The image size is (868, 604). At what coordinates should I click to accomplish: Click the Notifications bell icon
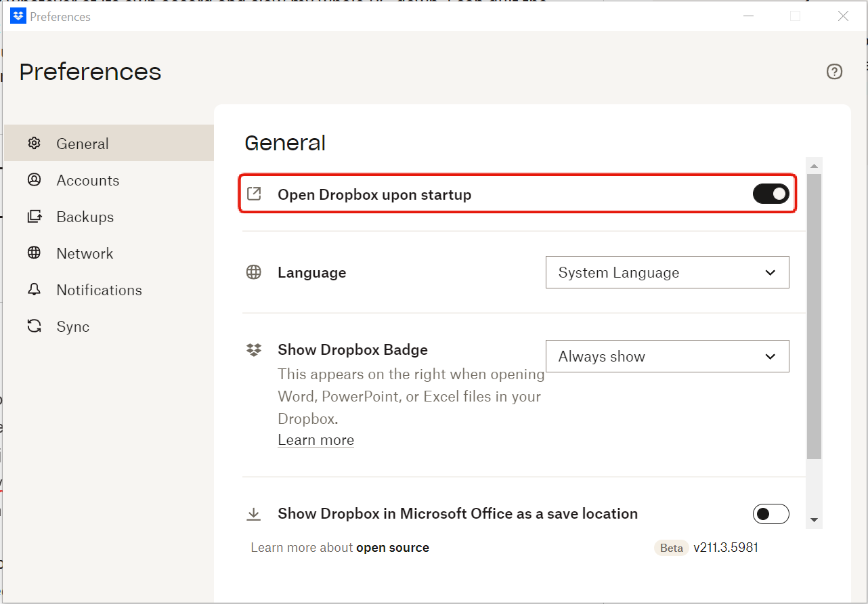click(34, 290)
